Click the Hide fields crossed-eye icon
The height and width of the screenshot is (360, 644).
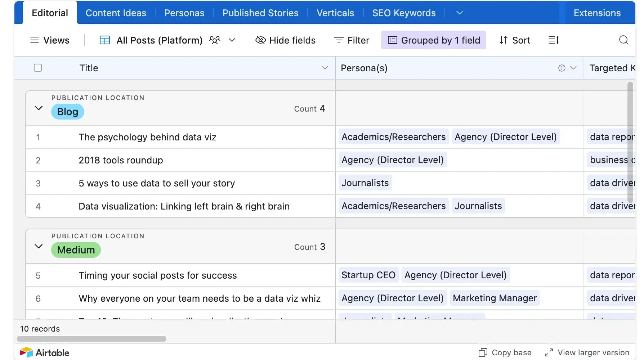260,40
